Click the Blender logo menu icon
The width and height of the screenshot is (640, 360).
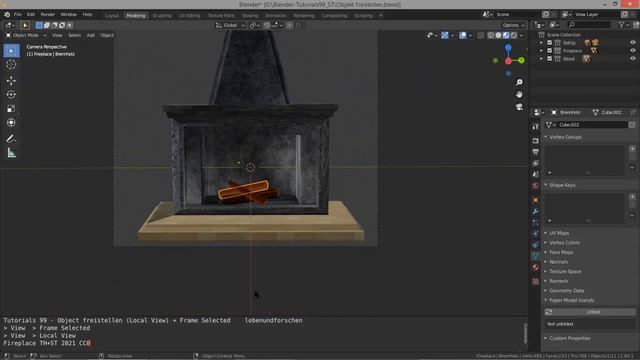(7, 14)
